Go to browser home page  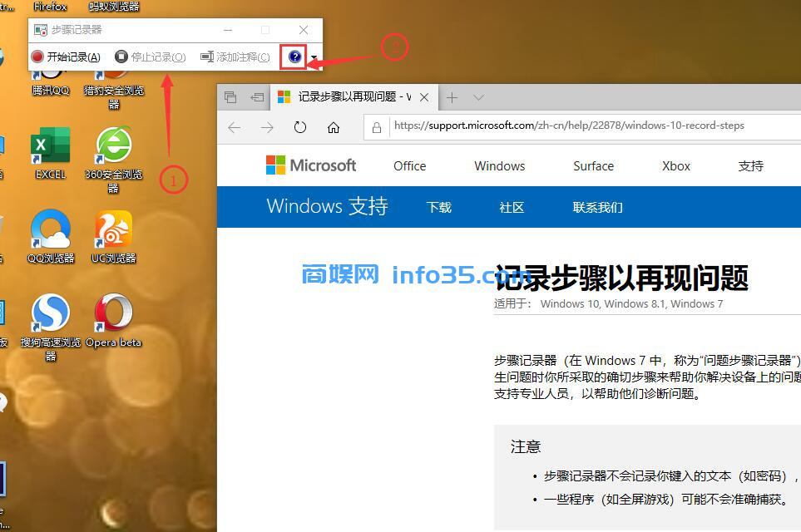coord(334,126)
